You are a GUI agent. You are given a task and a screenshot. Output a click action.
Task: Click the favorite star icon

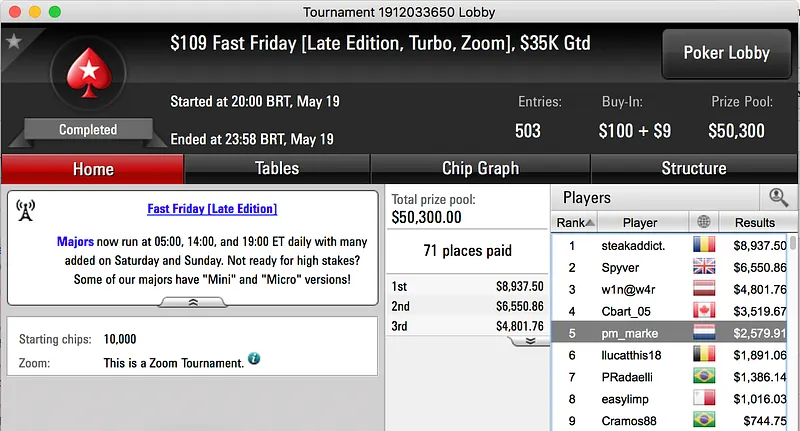pos(14,41)
